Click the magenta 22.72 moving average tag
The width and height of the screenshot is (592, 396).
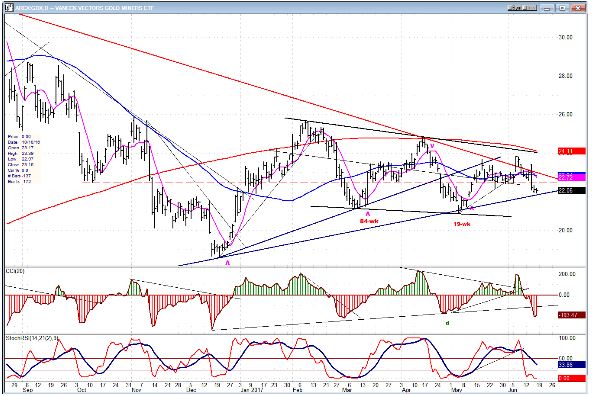pyautogui.click(x=572, y=176)
